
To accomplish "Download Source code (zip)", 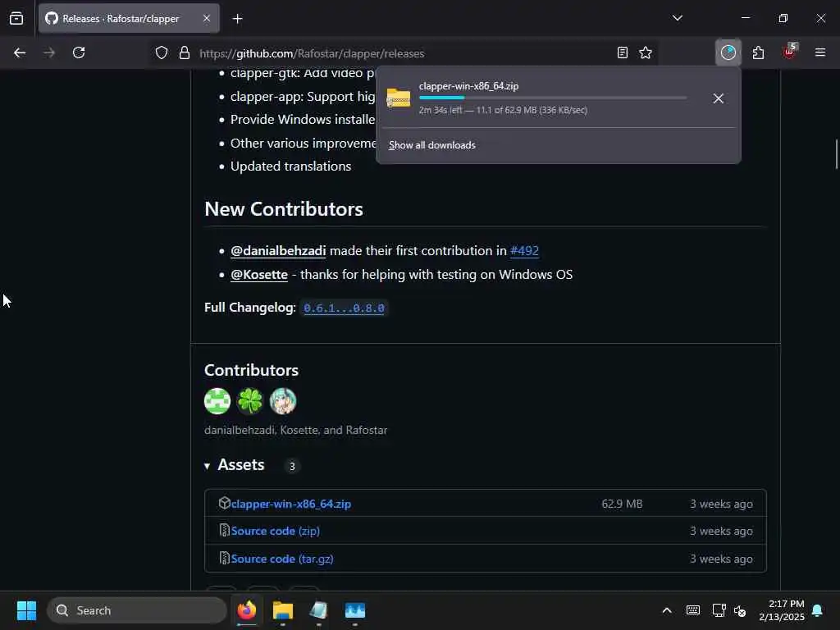I will 276,531.
